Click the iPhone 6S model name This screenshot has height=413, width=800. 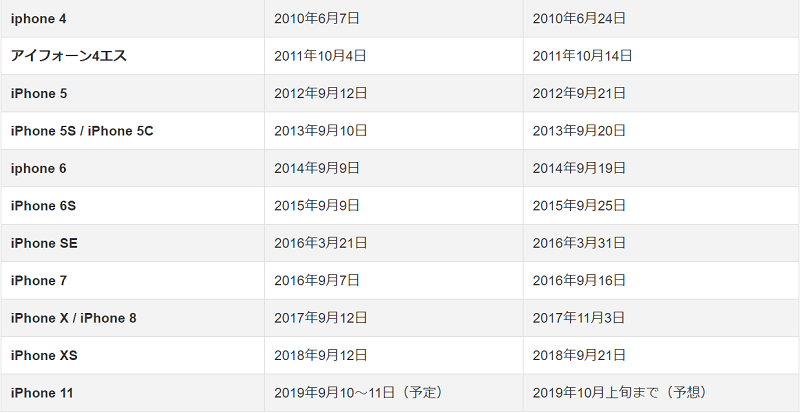(43, 206)
